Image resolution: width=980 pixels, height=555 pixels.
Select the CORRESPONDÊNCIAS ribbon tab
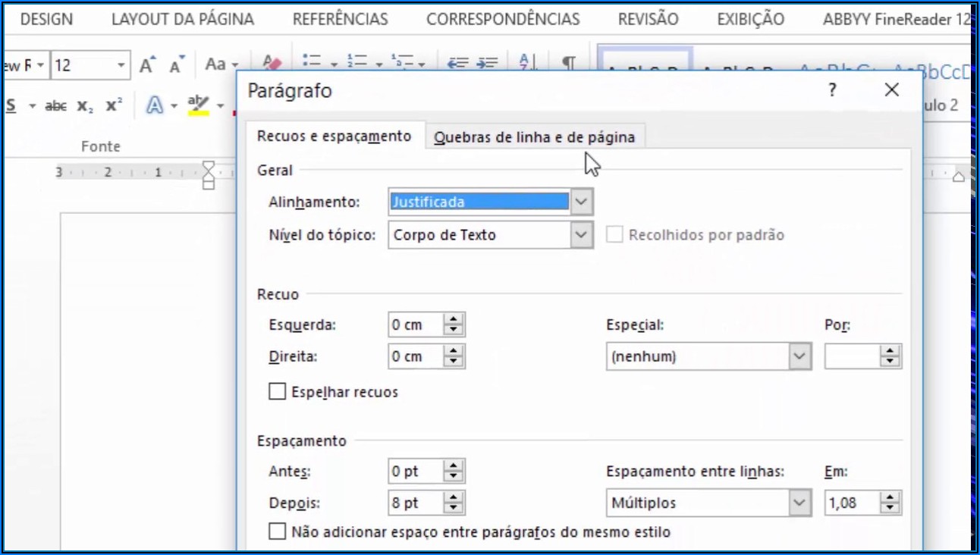tap(503, 20)
